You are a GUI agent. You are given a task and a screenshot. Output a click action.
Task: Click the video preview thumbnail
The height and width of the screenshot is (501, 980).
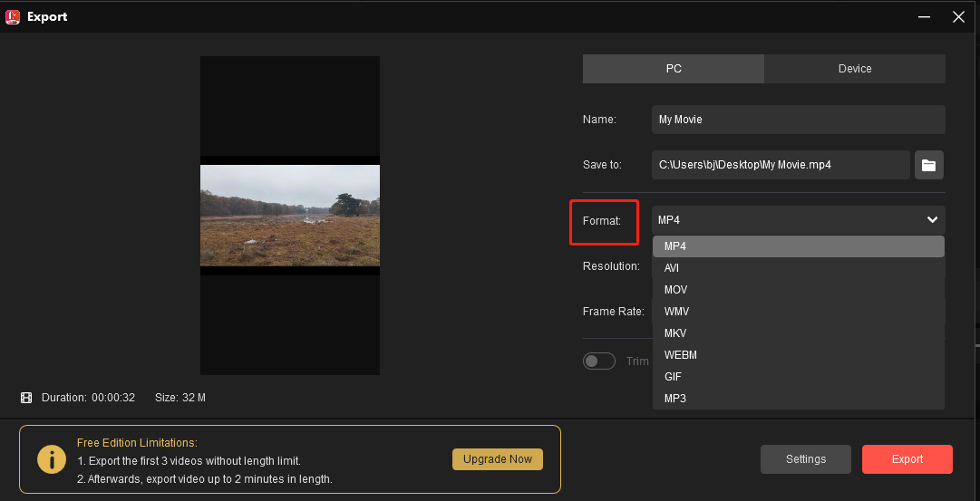pyautogui.click(x=290, y=216)
